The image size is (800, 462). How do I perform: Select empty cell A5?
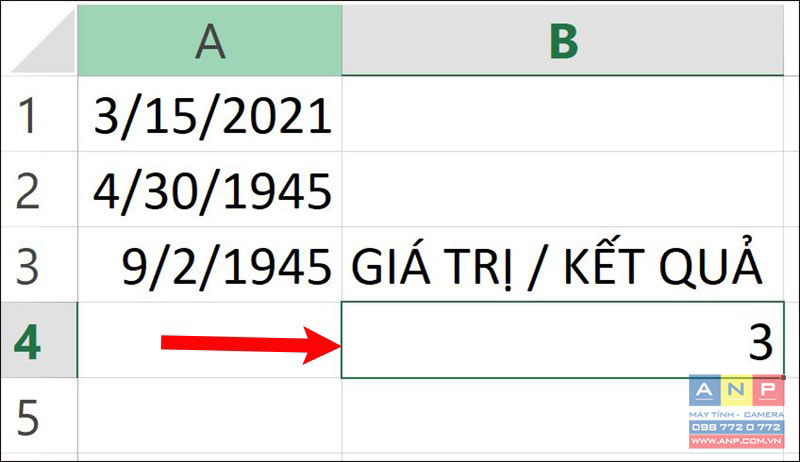coord(210,416)
